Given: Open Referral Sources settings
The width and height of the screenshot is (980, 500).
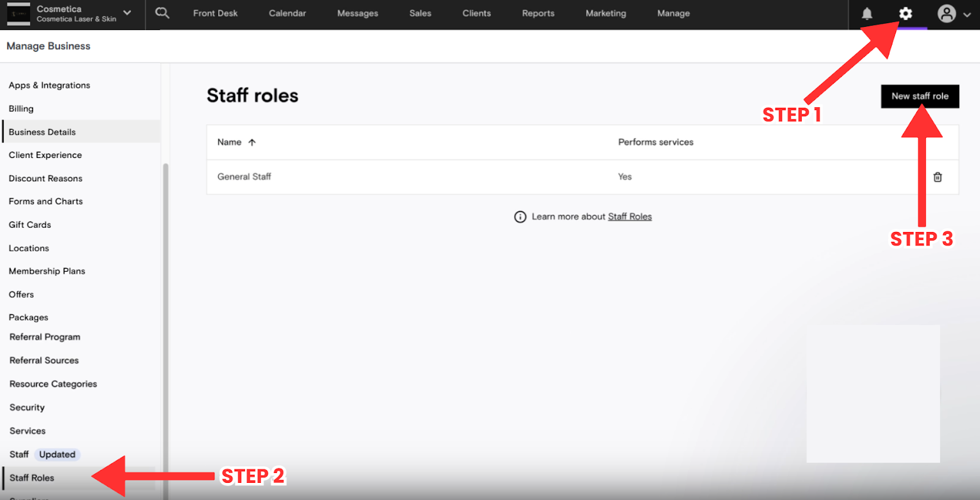Looking at the screenshot, I should [x=44, y=360].
